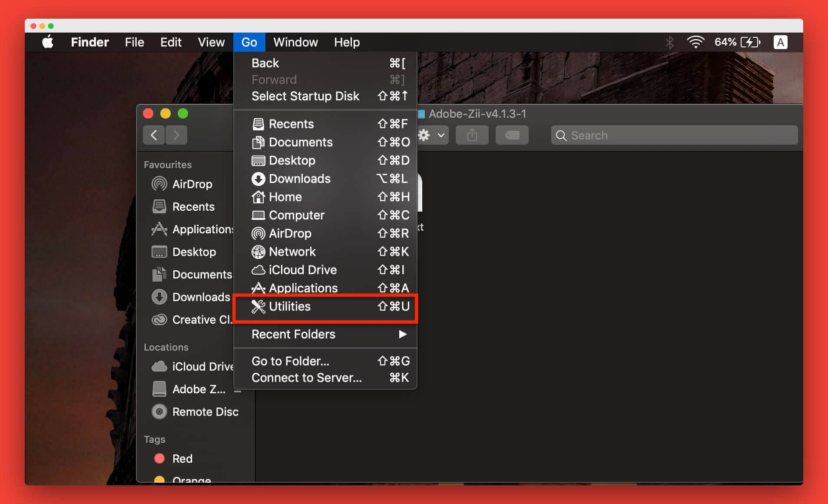Open the Help menu
The height and width of the screenshot is (504, 828).
pos(347,42)
